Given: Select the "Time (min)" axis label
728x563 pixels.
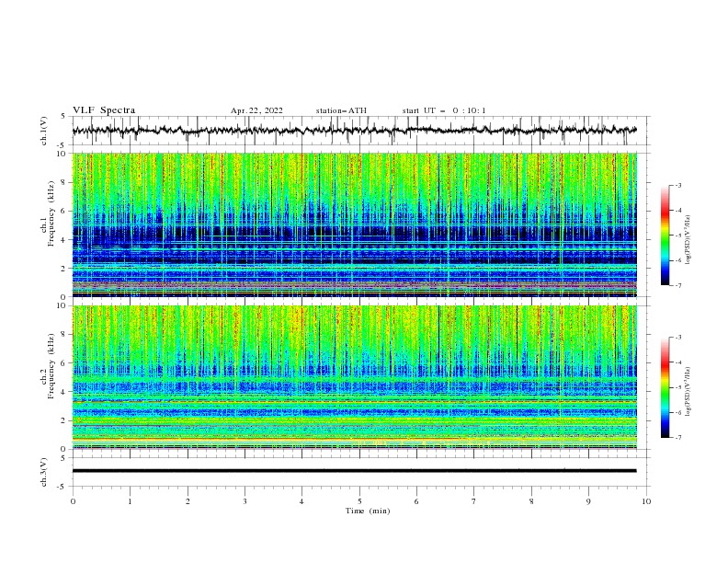Looking at the screenshot, I should [x=368, y=511].
